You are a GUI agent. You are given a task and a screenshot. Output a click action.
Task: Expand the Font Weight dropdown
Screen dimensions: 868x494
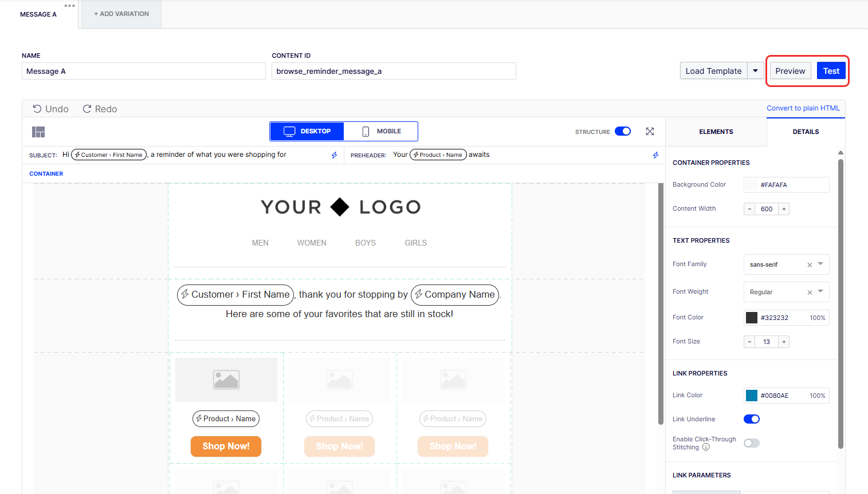pyautogui.click(x=820, y=291)
